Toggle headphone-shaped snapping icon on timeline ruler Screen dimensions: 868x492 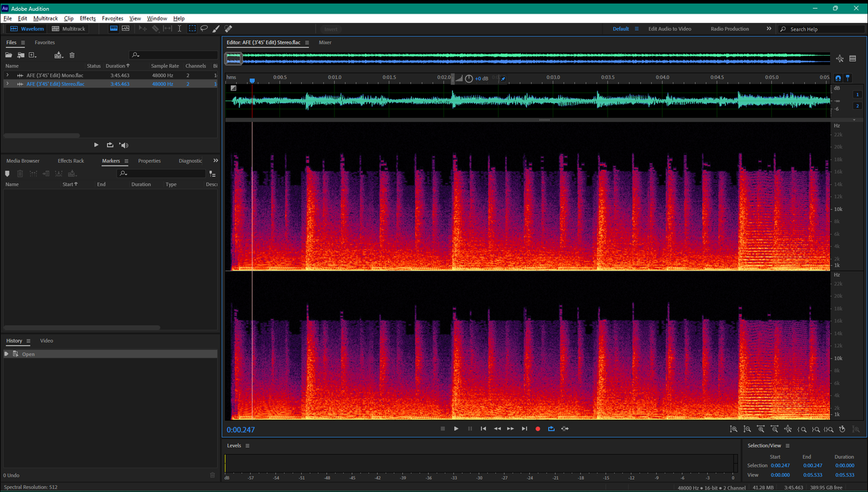coord(838,78)
